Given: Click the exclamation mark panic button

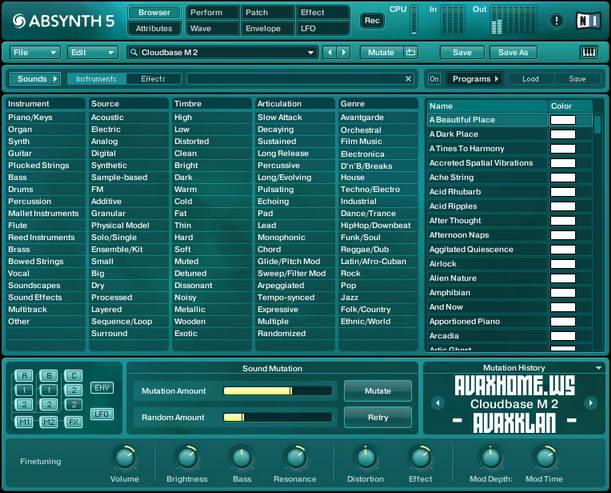Looking at the screenshot, I should point(556,20).
